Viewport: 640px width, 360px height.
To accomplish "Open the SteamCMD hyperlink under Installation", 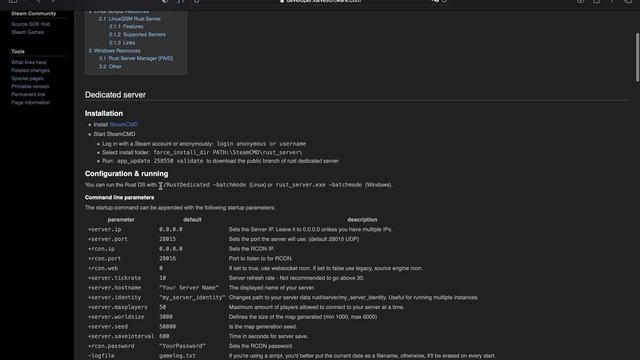I will coord(124,124).
